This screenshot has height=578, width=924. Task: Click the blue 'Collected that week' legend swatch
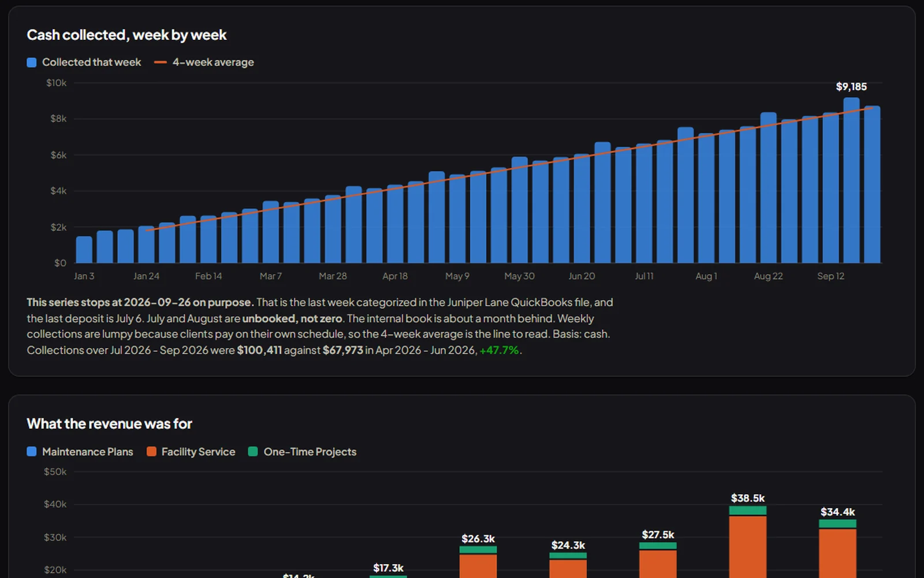click(32, 62)
